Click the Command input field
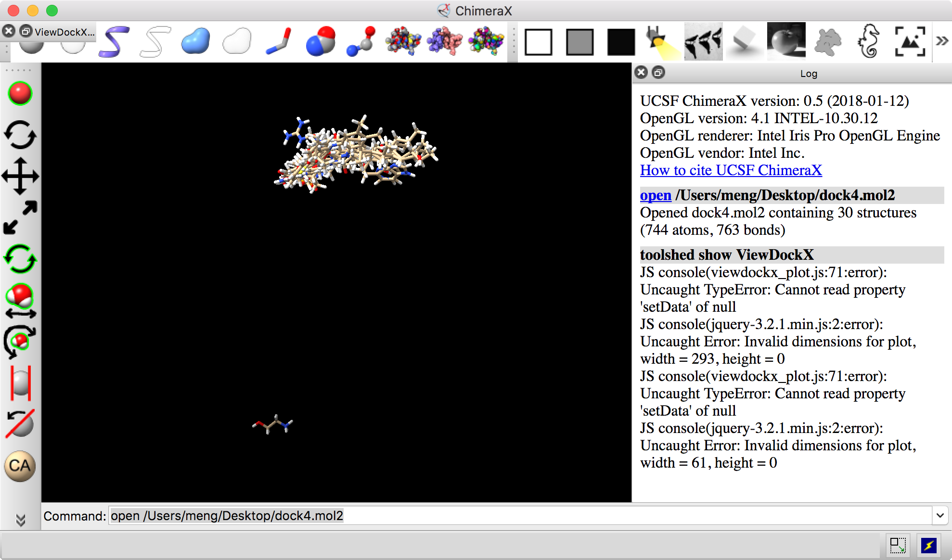Image resolution: width=952 pixels, height=560 pixels. coord(520,516)
